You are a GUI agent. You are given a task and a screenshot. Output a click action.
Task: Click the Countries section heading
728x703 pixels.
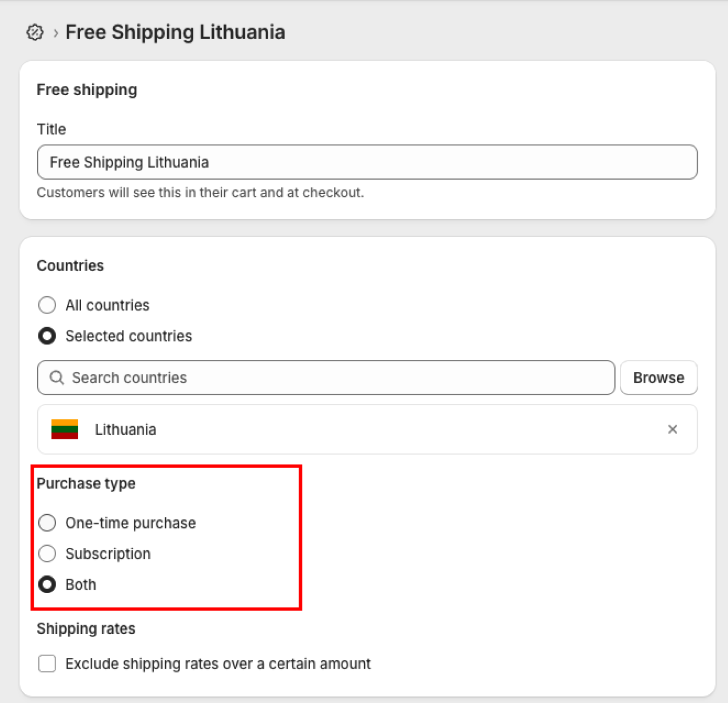[70, 265]
